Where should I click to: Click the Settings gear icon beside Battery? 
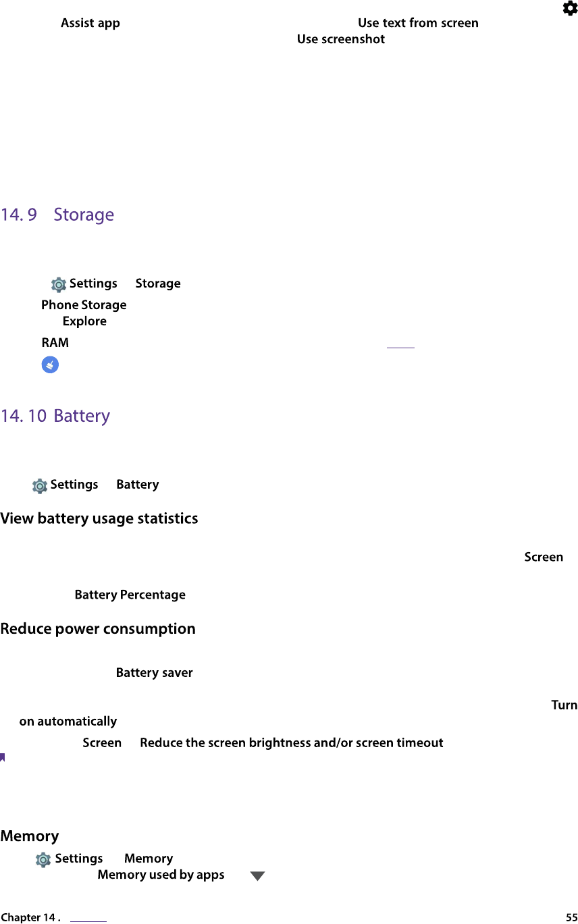coord(40,486)
